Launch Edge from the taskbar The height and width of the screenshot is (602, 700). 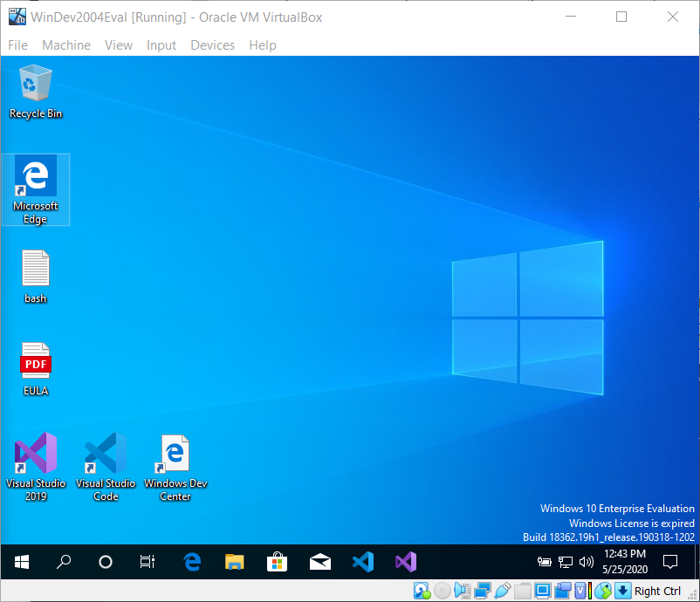pyautogui.click(x=192, y=562)
